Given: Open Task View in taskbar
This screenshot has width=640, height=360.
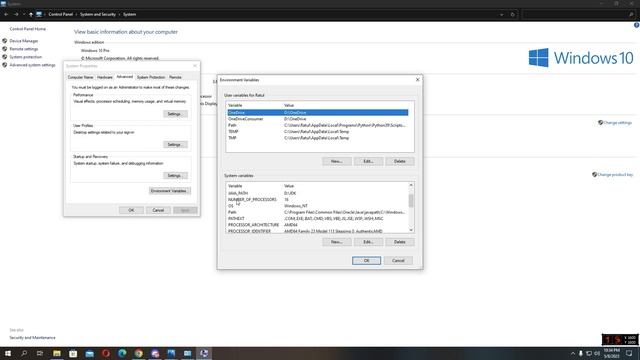Looking at the screenshot, I should [40, 353].
